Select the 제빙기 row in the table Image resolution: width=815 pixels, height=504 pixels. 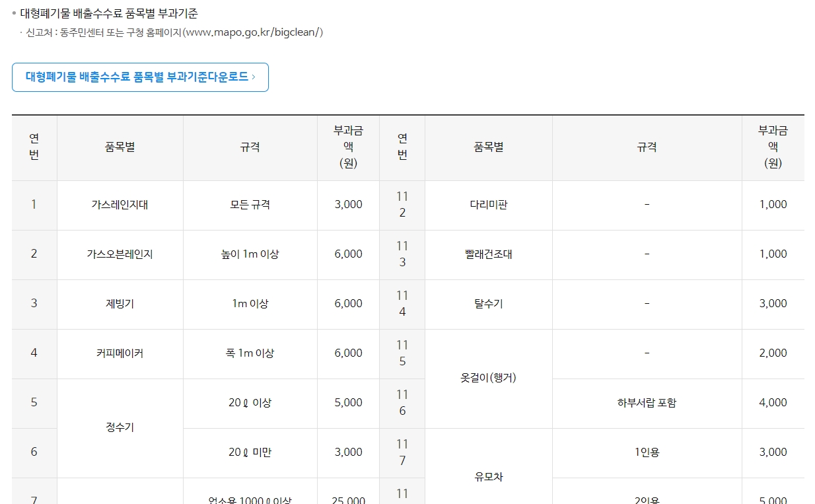[120, 304]
